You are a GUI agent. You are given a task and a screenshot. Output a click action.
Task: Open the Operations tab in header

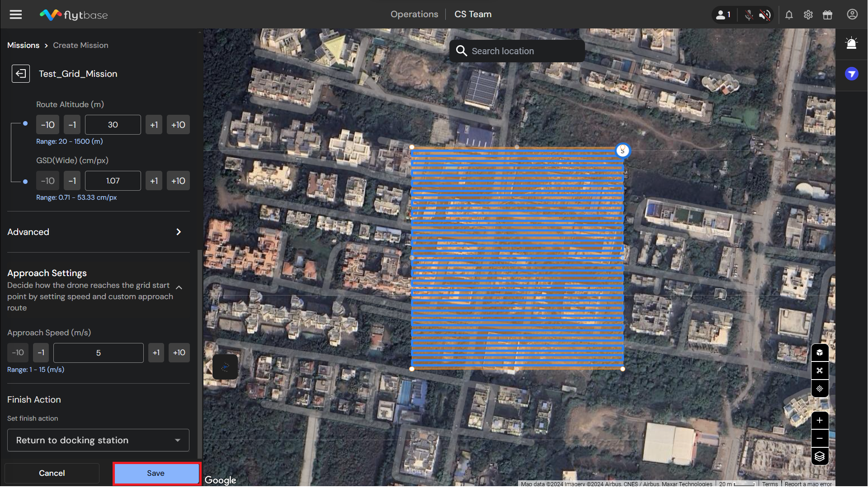414,14
